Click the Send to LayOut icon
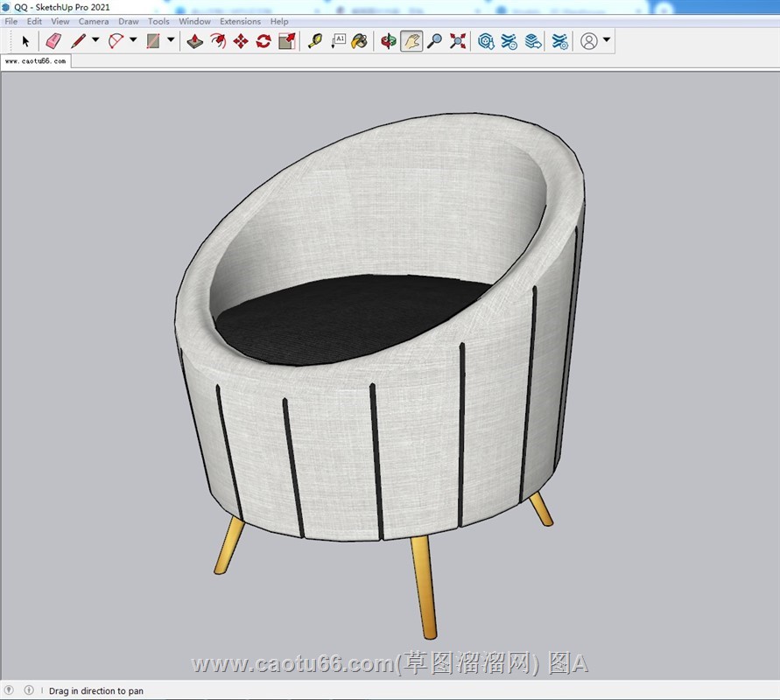The width and height of the screenshot is (780, 700). pos(533,41)
